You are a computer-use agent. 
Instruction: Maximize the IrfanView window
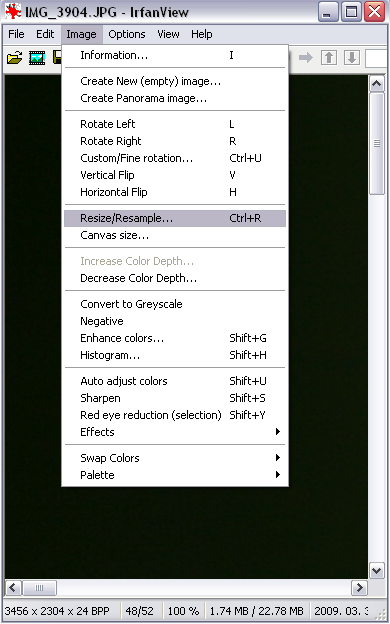351,12
